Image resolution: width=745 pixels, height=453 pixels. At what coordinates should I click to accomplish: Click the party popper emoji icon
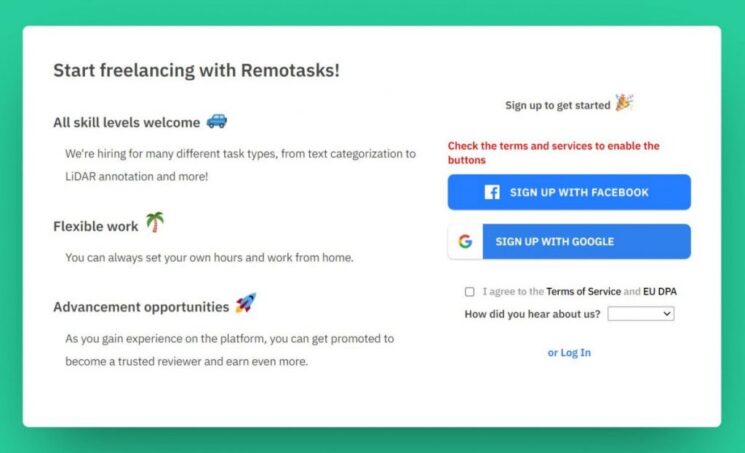(624, 102)
